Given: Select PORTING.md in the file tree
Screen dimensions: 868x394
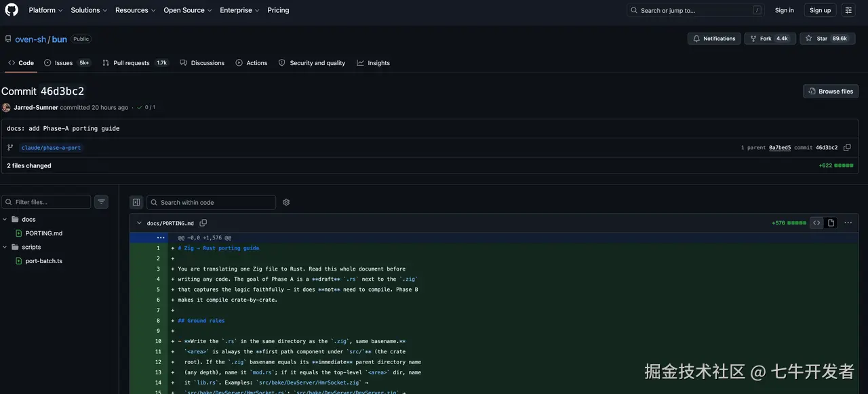Looking at the screenshot, I should click(44, 233).
